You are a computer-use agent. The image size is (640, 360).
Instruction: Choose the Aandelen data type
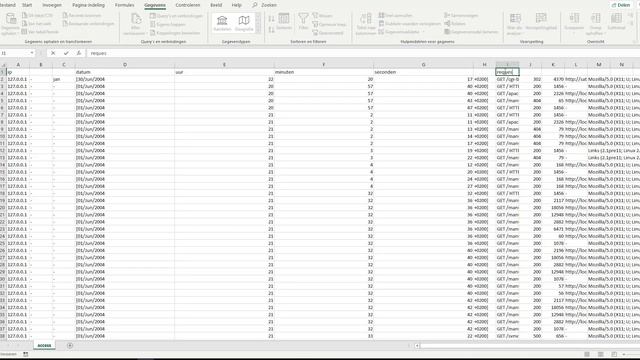[222, 23]
